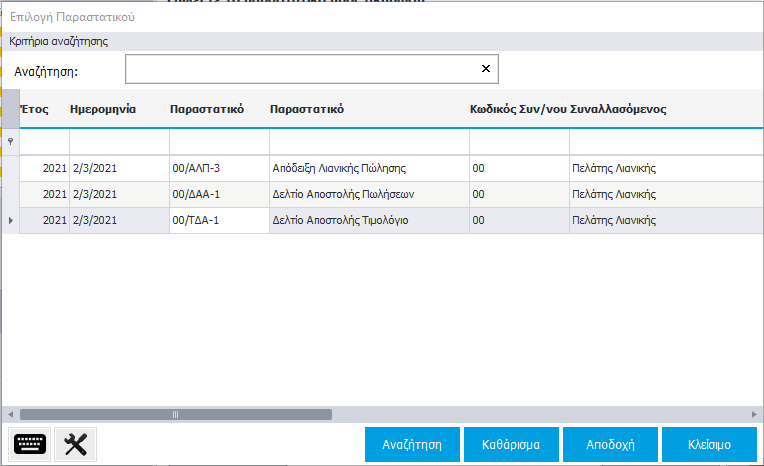Viewport: 764px width, 466px height.
Task: Click the horizontal scrollbar thumb
Action: [x=175, y=414]
